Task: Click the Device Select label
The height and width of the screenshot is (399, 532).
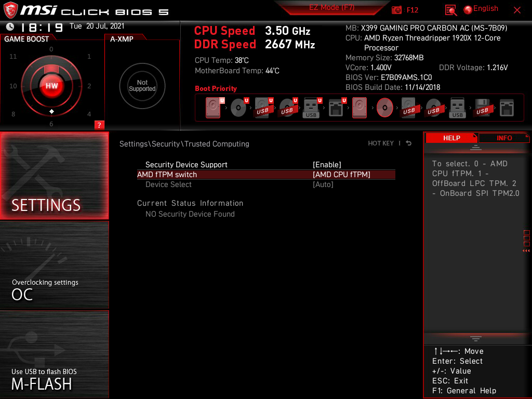Action: (168, 184)
